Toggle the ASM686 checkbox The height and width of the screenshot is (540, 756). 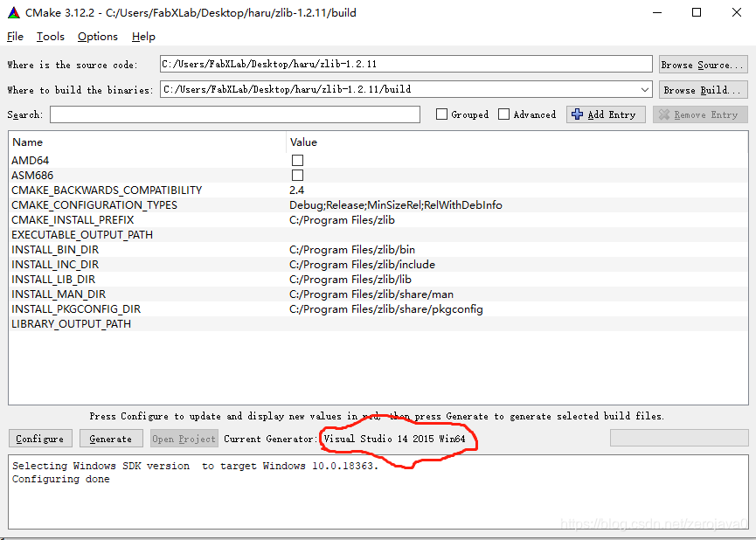pos(297,175)
